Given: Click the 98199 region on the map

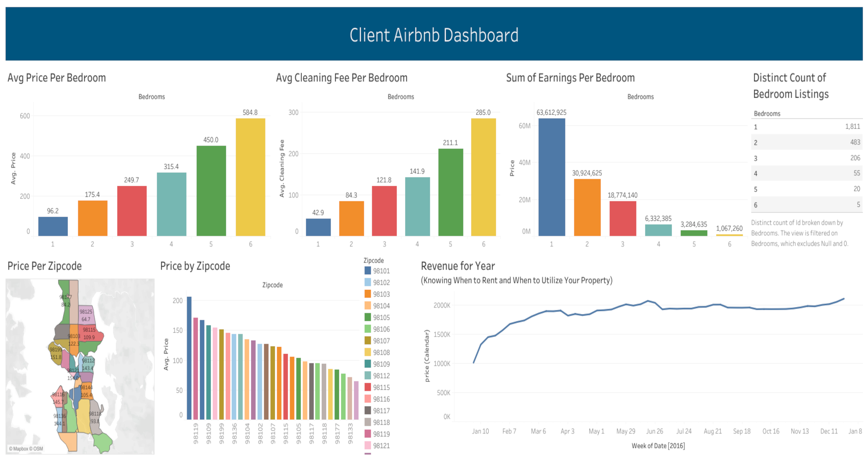Looking at the screenshot, I should coord(56,354).
